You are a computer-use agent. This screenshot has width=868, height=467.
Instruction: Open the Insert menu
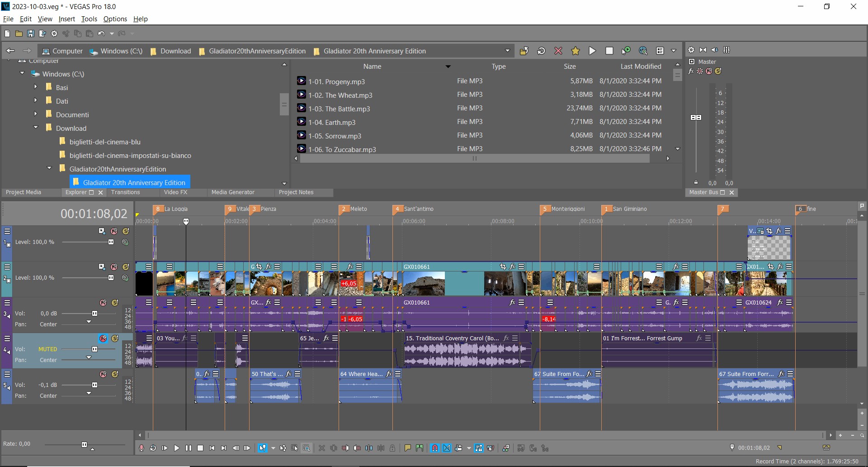[x=67, y=19]
